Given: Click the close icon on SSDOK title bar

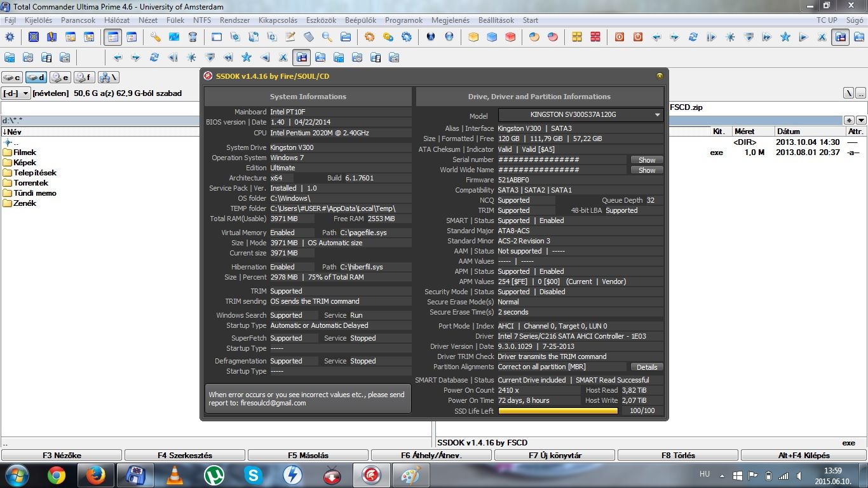Looking at the screenshot, I should click(x=660, y=76).
